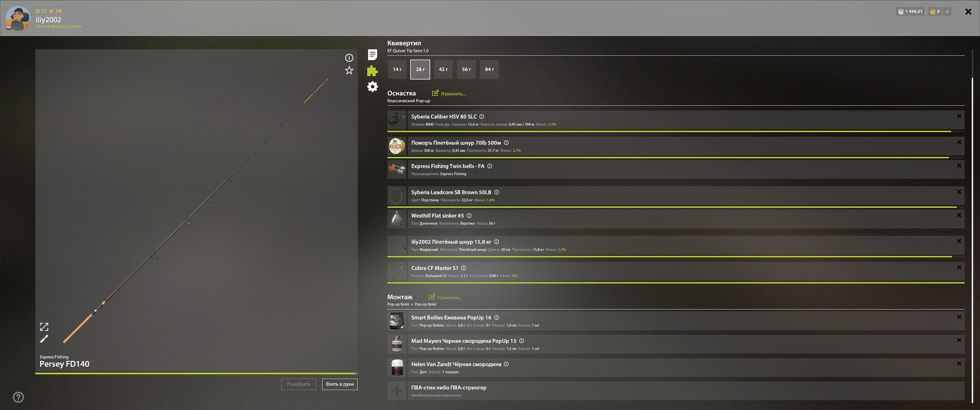Click the Westhill Flat sinker thumbnail
The image size is (980, 410).
pos(397,219)
